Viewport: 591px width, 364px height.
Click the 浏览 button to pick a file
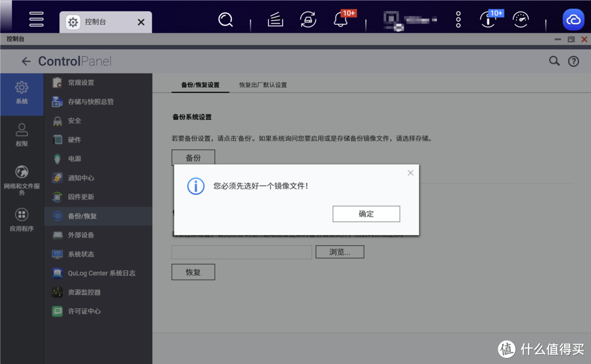tap(339, 252)
